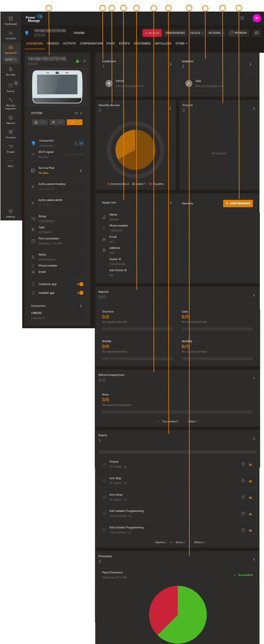Image resolution: width=264 pixels, height=644 pixels.
Task: Toggle the Installer app switch
Action: [x=80, y=293]
